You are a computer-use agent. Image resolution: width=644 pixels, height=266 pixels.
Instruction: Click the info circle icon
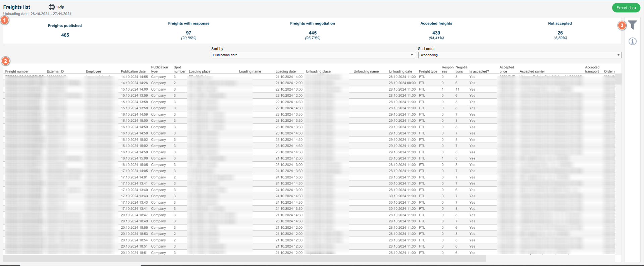tap(632, 41)
